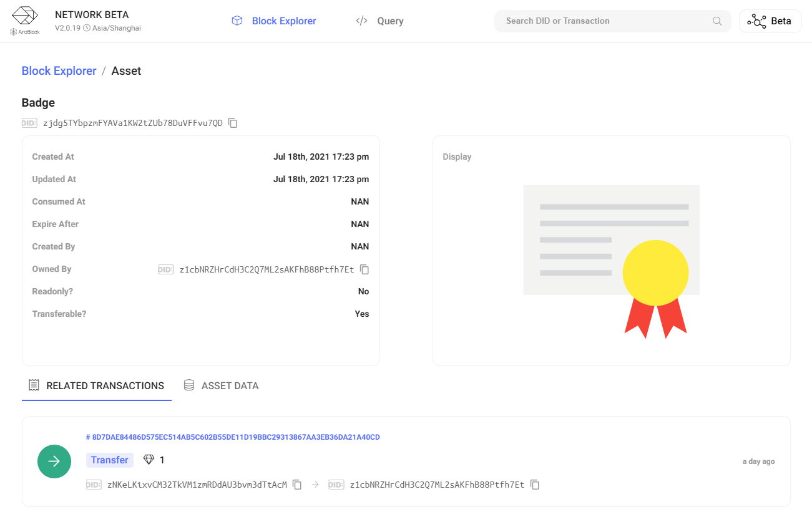Copy the Owned By DID address

(x=365, y=269)
